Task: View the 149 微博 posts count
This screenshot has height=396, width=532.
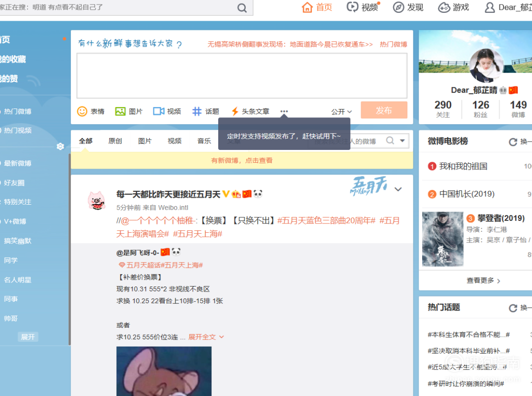Action: click(x=518, y=108)
